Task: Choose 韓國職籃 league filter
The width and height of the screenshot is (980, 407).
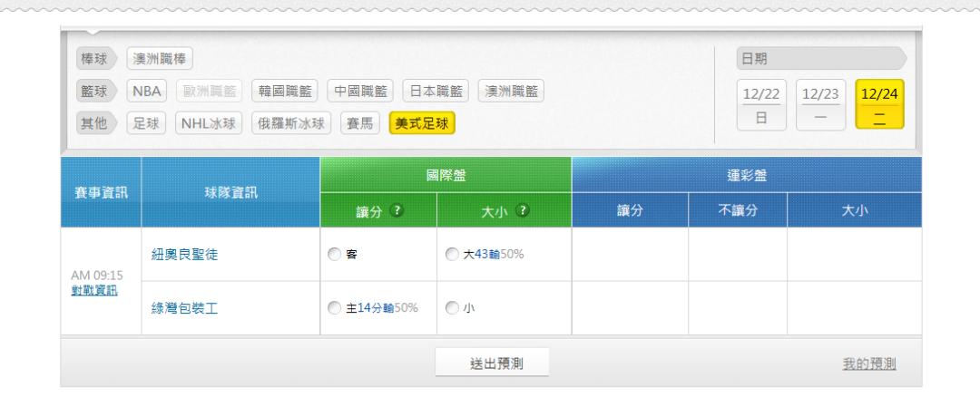Action: [x=285, y=92]
